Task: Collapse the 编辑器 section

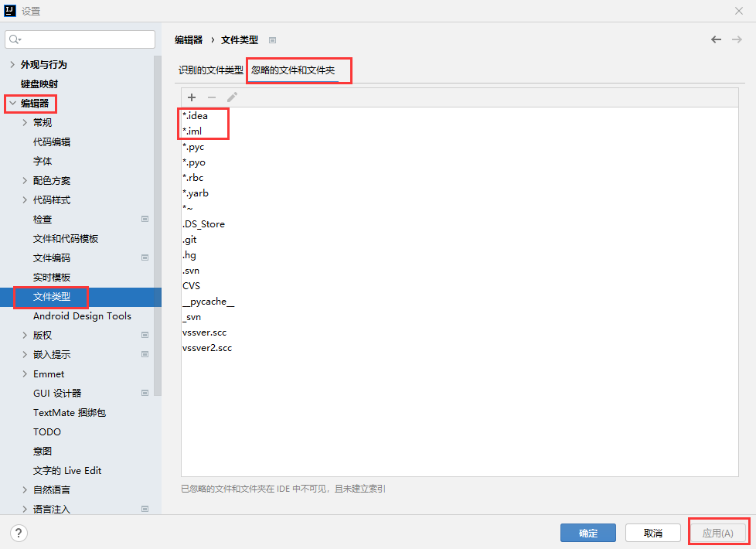Action: click(12, 103)
